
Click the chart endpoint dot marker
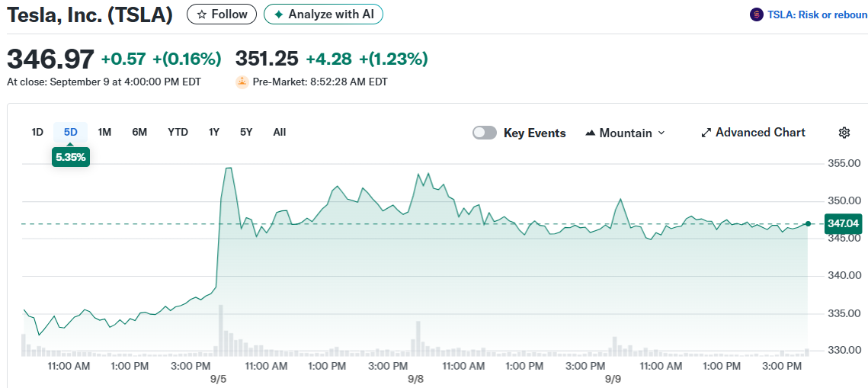(809, 223)
